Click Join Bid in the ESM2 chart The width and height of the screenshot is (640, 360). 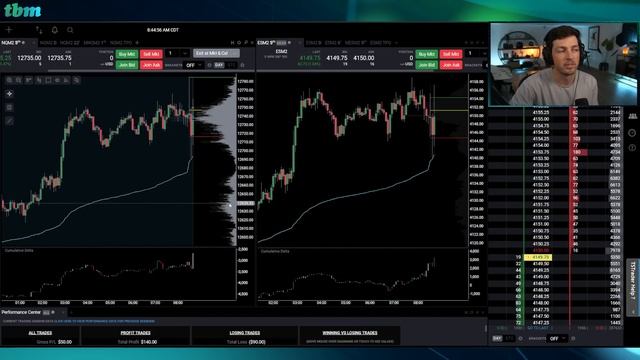427,65
